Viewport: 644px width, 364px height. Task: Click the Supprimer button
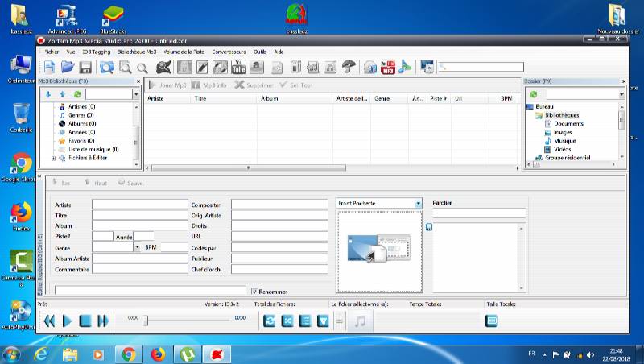point(254,85)
